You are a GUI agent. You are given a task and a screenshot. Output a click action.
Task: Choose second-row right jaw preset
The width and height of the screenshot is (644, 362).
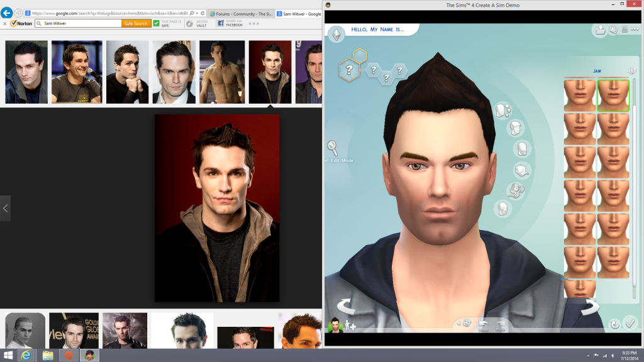(613, 129)
